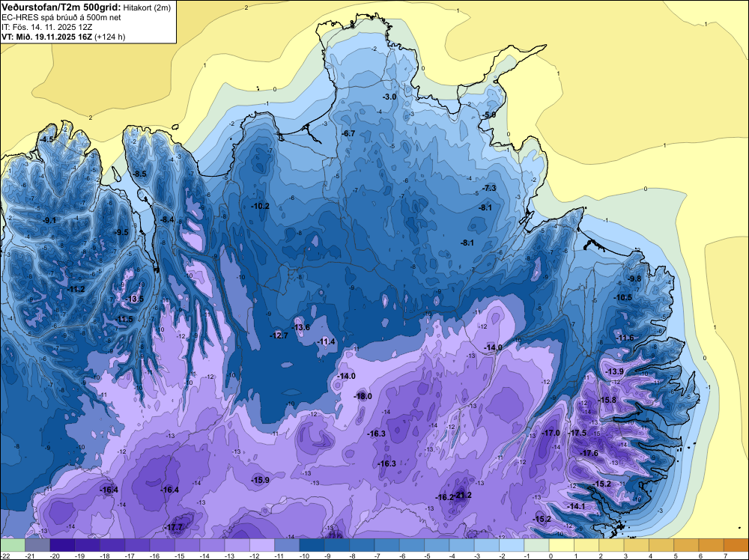The width and height of the screenshot is (749, 560).
Task: Click the legend swatch above the -2 label
Action: [x=512, y=545]
